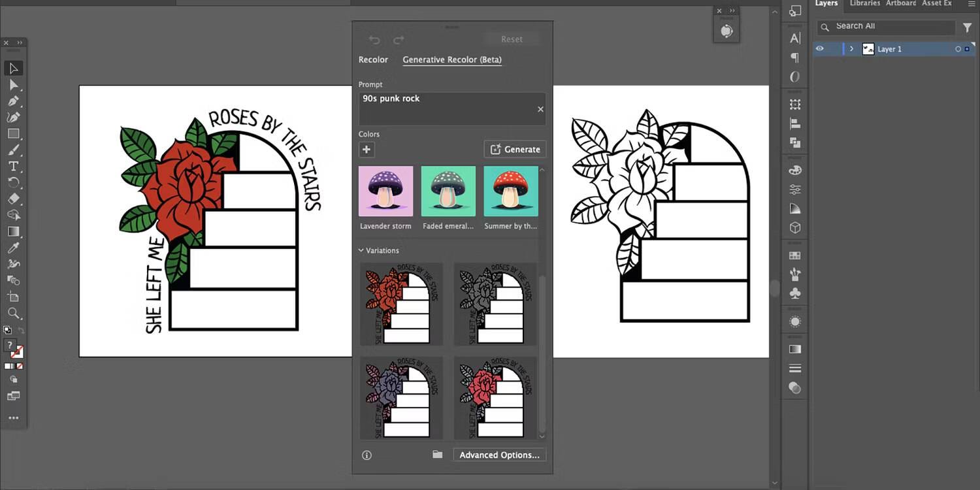
Task: Expand Layer 1 in the Layers panel
Action: (x=851, y=48)
